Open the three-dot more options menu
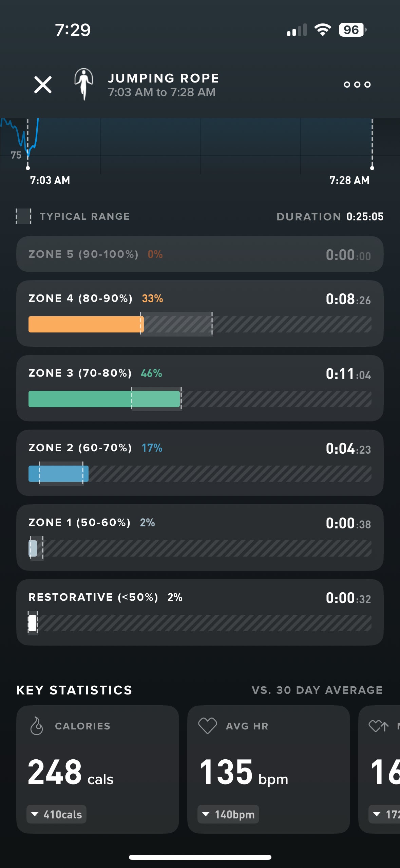This screenshot has width=400, height=868. point(357,85)
